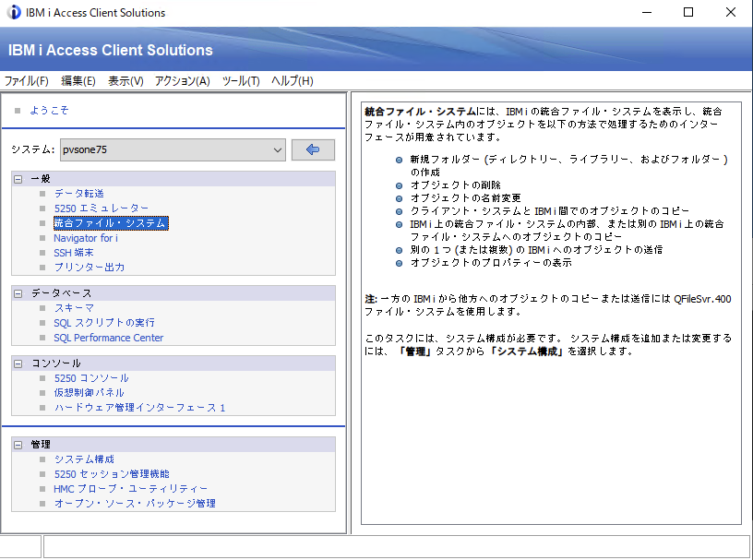Open the システム pvsone75 dropdown
Image resolution: width=753 pixels, height=560 pixels.
[x=173, y=149]
